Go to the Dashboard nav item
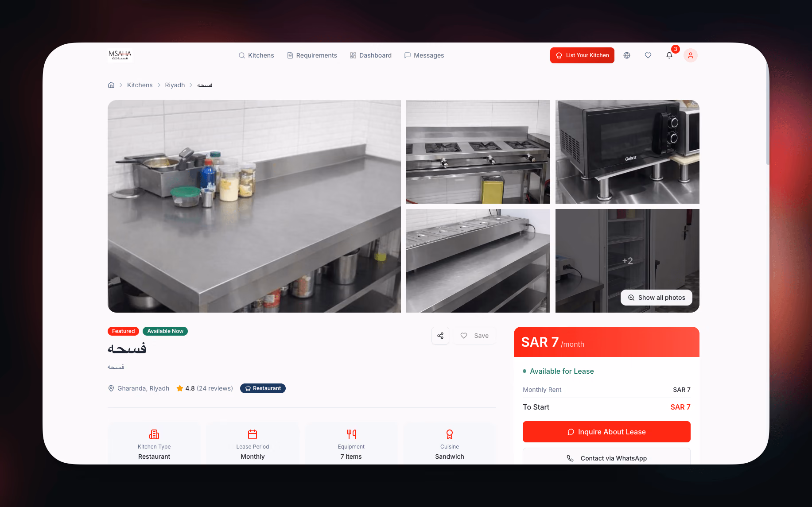The width and height of the screenshot is (812, 507). click(371, 55)
